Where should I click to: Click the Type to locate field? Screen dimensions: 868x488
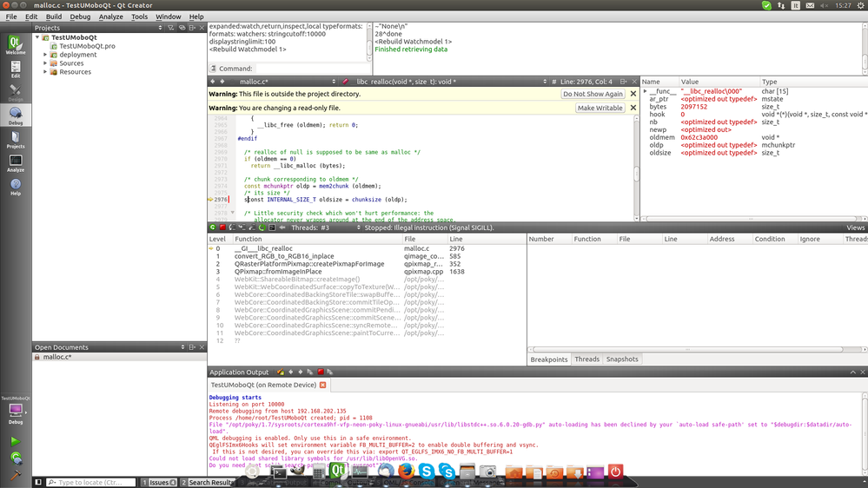coord(90,483)
